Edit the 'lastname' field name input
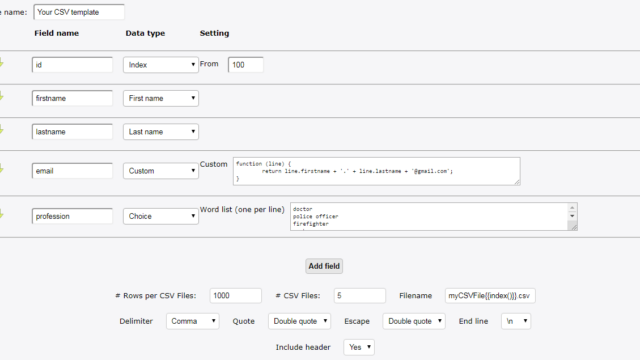 pyautogui.click(x=72, y=132)
